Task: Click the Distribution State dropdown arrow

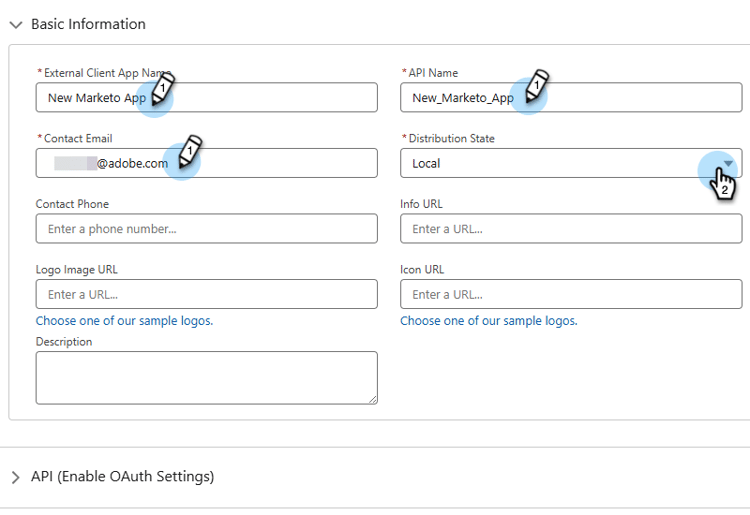Action: point(729,163)
